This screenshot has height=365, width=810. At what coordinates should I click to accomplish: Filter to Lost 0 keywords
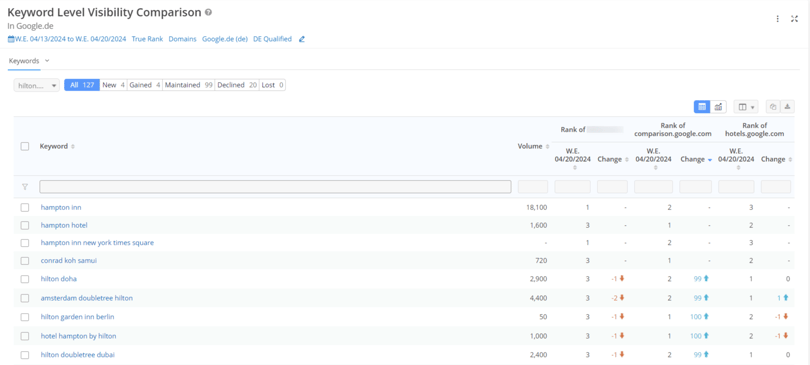[x=273, y=85]
